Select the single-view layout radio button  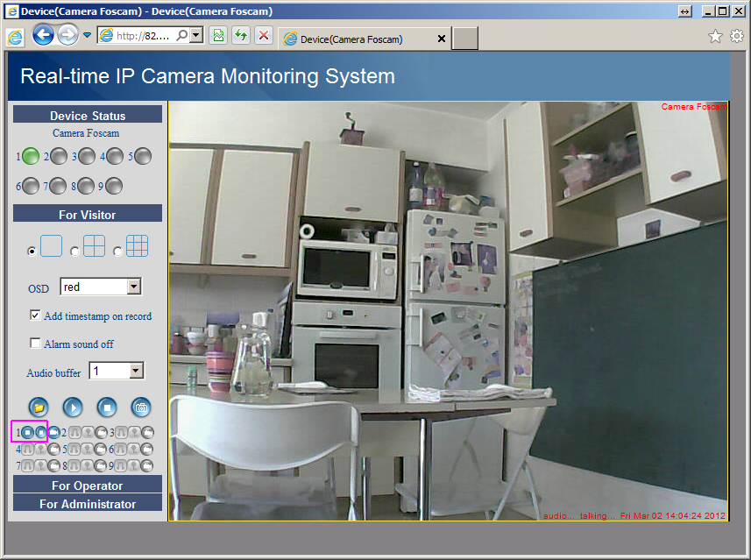pos(32,251)
